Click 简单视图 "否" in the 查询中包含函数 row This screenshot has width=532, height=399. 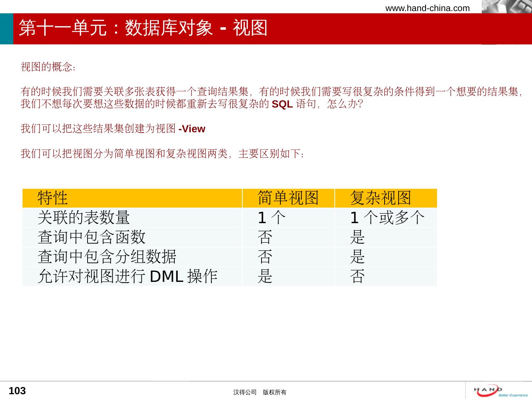pos(289,237)
